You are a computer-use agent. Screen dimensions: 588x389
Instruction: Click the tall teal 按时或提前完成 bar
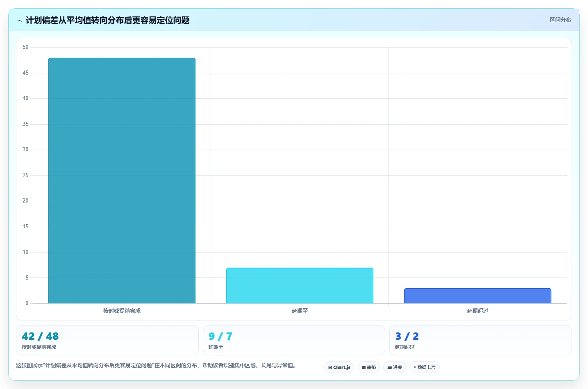pos(122,181)
